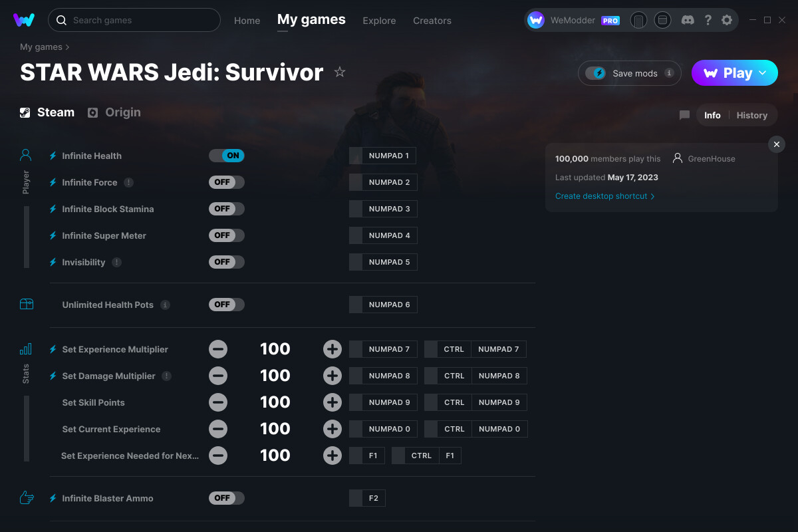
Task: Click NUMPAD 6 hotkey button
Action: point(383,305)
